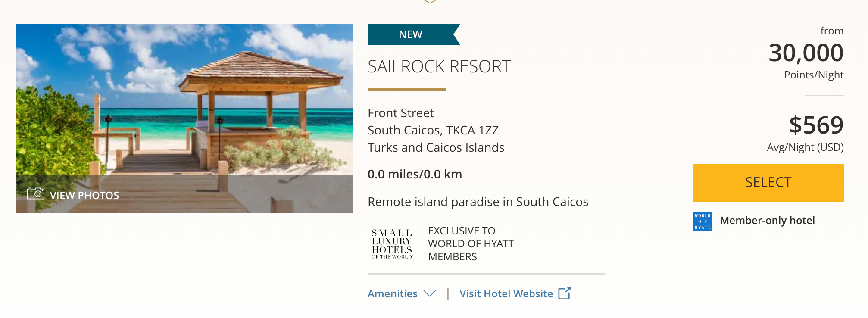
Task: Click the Small Luxury Hotels logo
Action: point(391,244)
